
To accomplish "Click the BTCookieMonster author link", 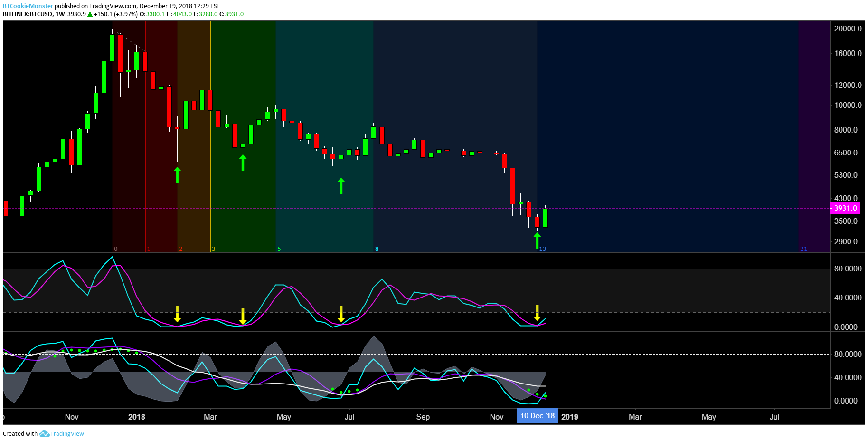I will (28, 6).
